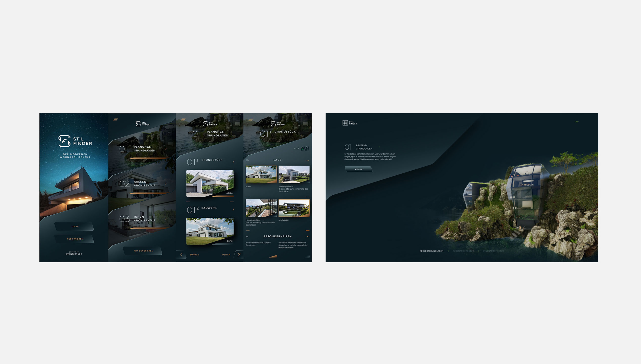The height and width of the screenshot is (364, 641).
Task: Click the Registrieren button
Action: (x=74, y=239)
